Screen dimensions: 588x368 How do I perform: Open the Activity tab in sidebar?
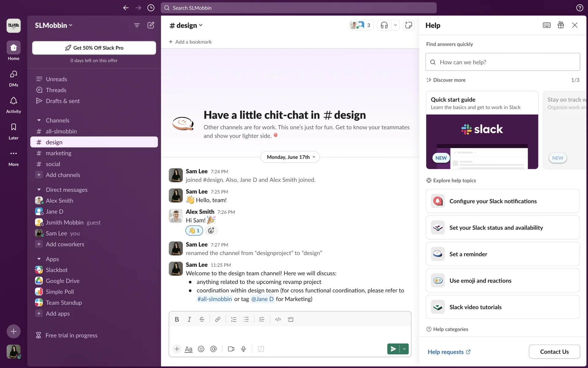13,105
